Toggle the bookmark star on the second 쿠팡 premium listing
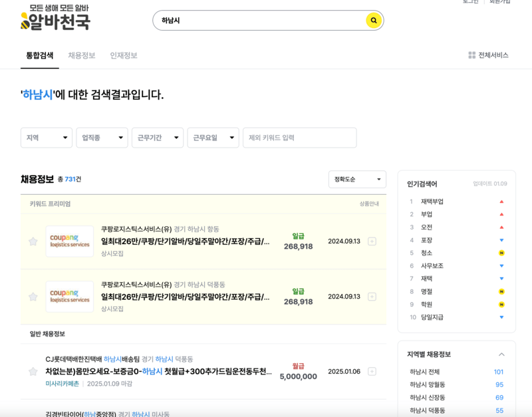Image resolution: width=532 pixels, height=417 pixels. click(x=33, y=297)
